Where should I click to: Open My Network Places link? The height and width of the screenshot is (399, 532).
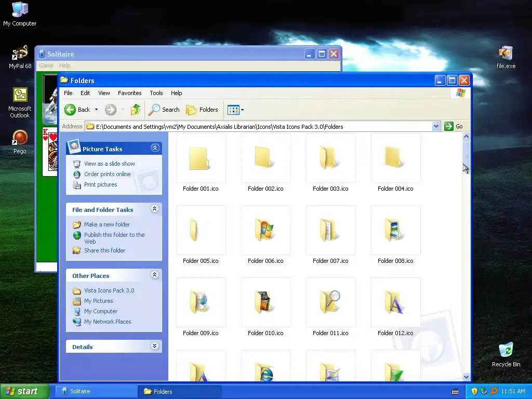click(108, 322)
